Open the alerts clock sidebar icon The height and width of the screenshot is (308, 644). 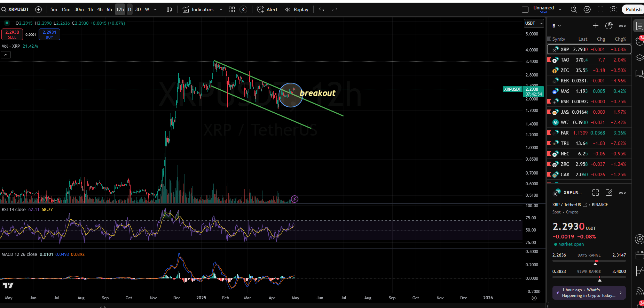click(x=639, y=41)
